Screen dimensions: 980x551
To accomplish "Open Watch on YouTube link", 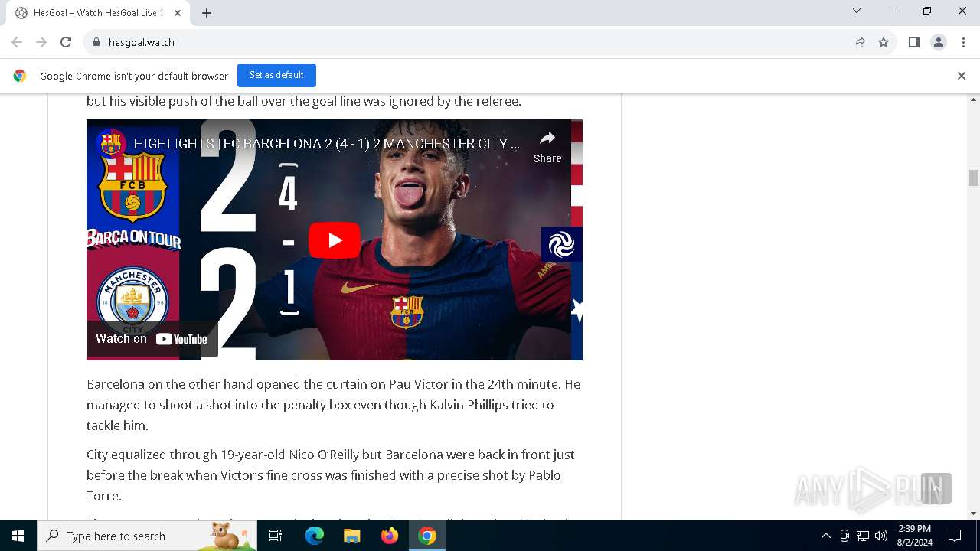I will pyautogui.click(x=152, y=339).
